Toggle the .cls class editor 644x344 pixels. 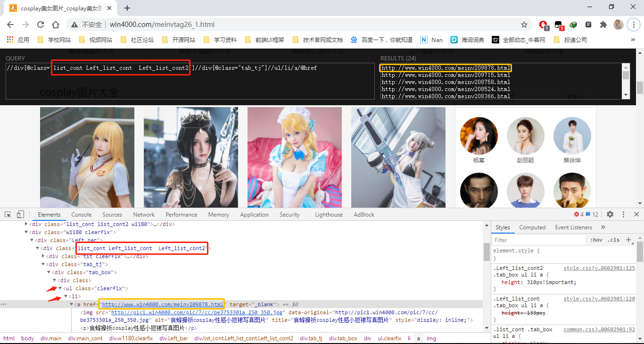coord(613,240)
